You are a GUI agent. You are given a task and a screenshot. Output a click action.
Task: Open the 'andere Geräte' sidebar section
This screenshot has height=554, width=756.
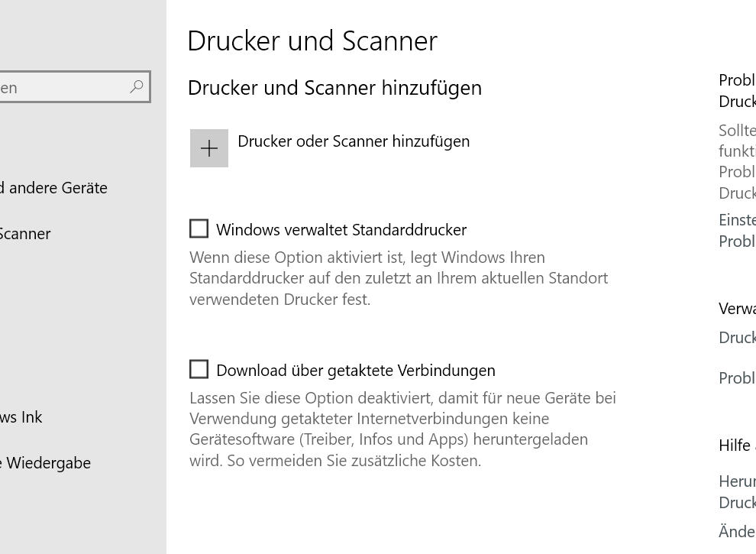click(55, 188)
